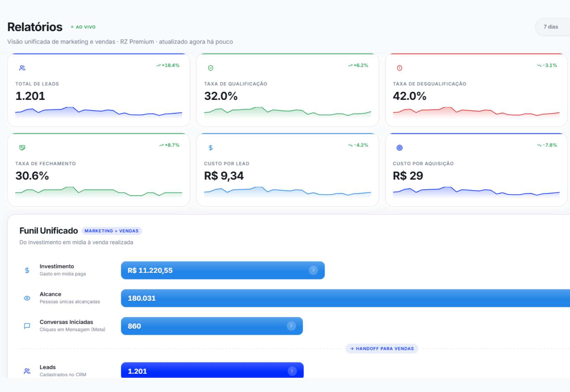Click the trend-up icon next to +18.4%
The width and height of the screenshot is (570, 392).
pyautogui.click(x=158, y=65)
